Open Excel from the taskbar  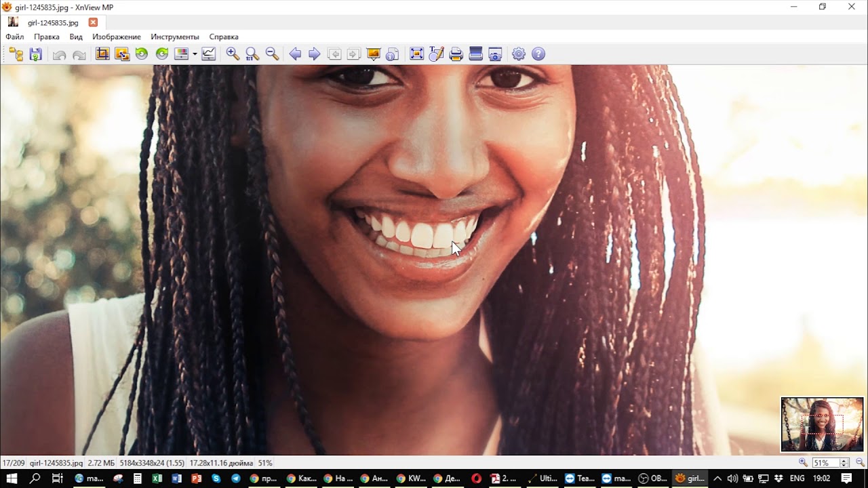pos(157,478)
